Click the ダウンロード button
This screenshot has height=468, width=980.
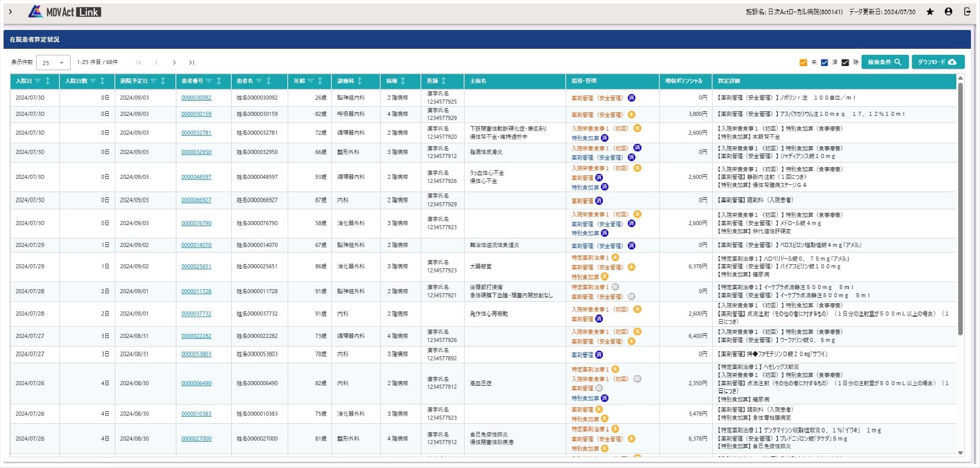tap(937, 62)
